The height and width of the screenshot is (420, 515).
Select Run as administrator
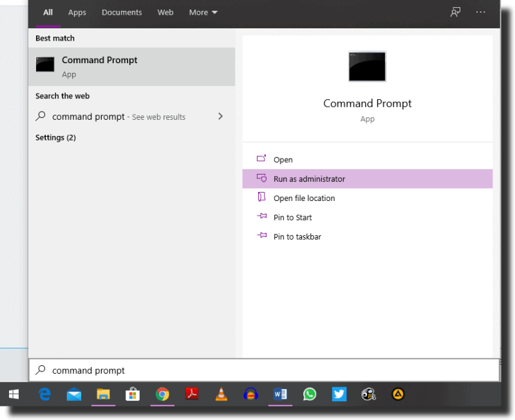[x=367, y=179]
